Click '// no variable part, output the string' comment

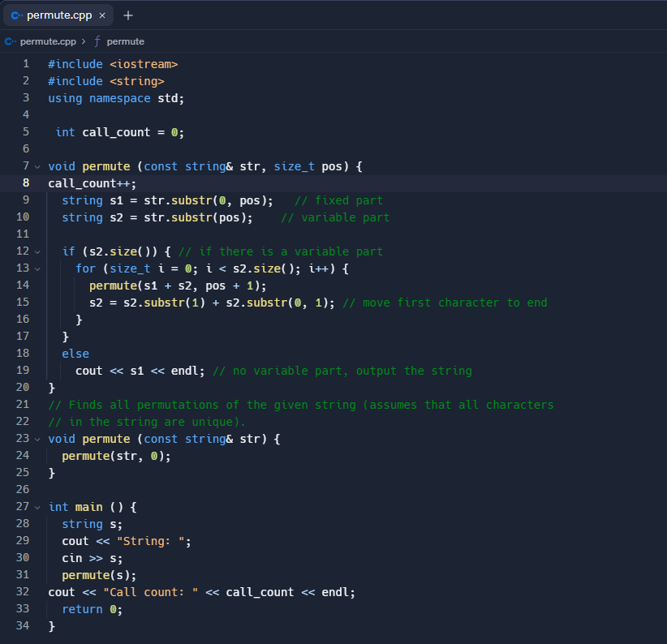tap(342, 371)
